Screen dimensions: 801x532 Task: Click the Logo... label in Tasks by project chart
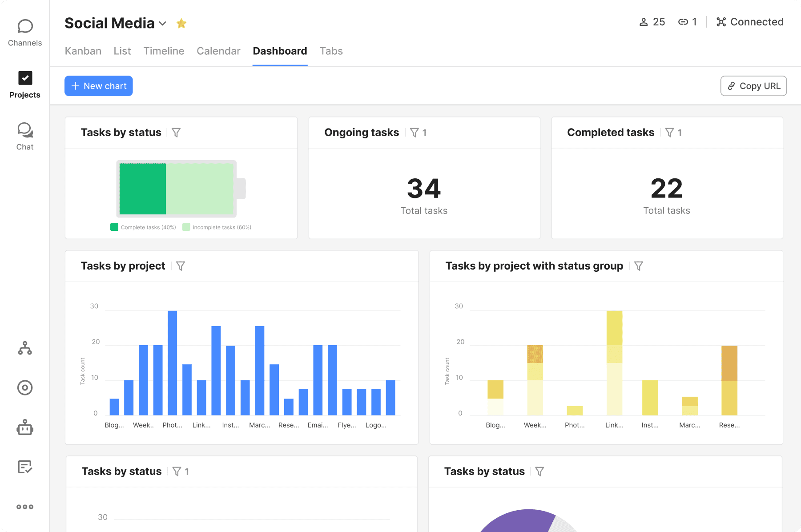tap(376, 425)
